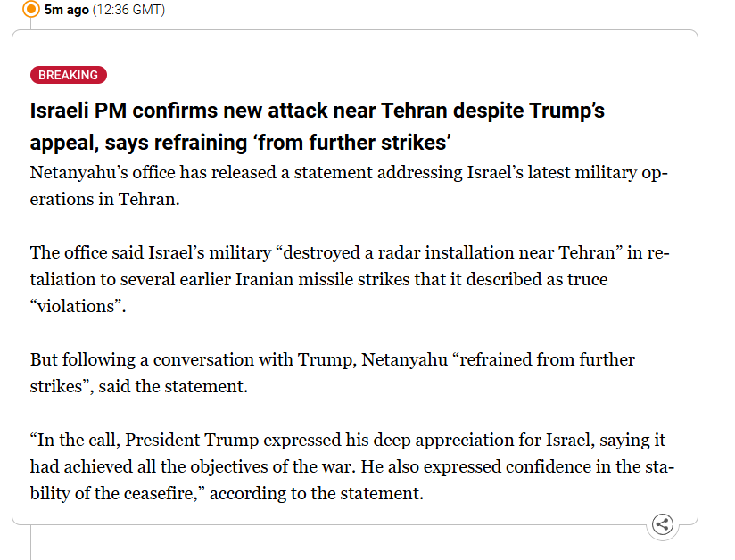This screenshot has width=735, height=560.
Task: Click the text 'according to the statement'
Action: (316, 493)
